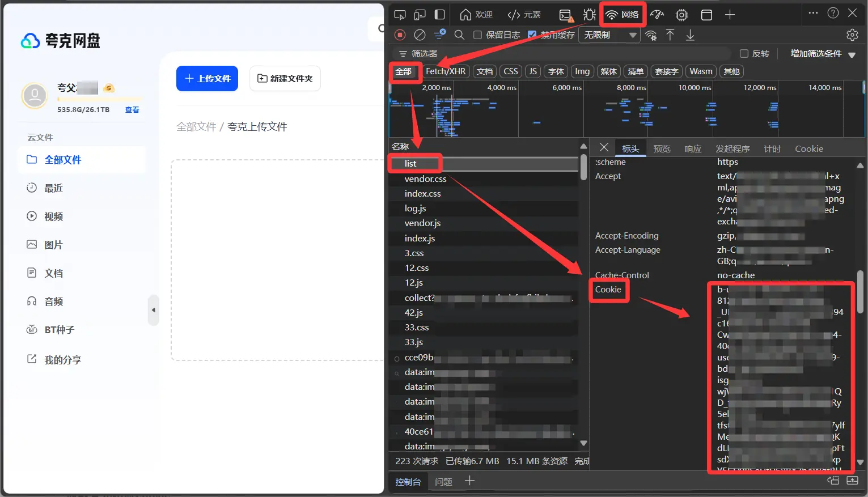Tick the 反转 filter checkbox
The width and height of the screenshot is (868, 497).
[x=744, y=54]
